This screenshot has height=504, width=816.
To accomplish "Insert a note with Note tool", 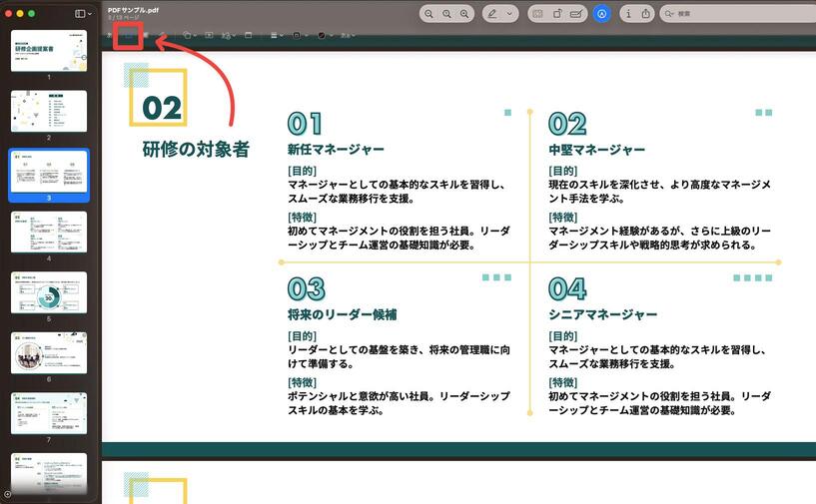I will pyautogui.click(x=249, y=35).
